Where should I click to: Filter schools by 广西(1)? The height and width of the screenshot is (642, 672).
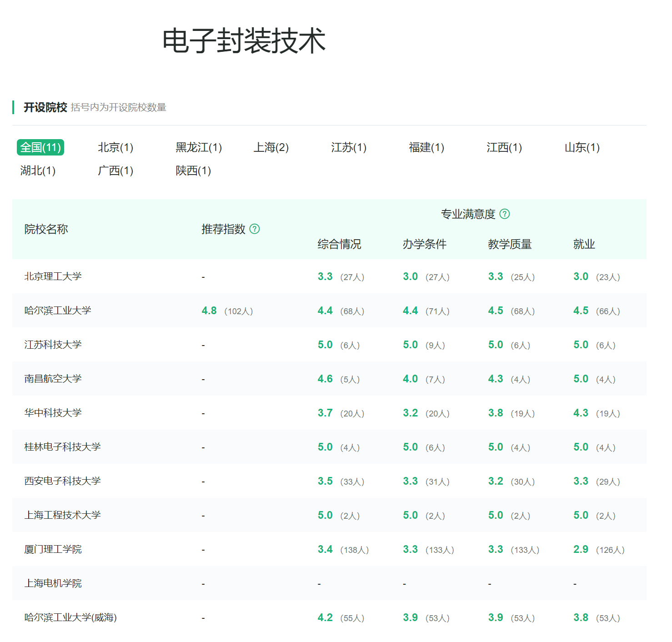pos(115,171)
